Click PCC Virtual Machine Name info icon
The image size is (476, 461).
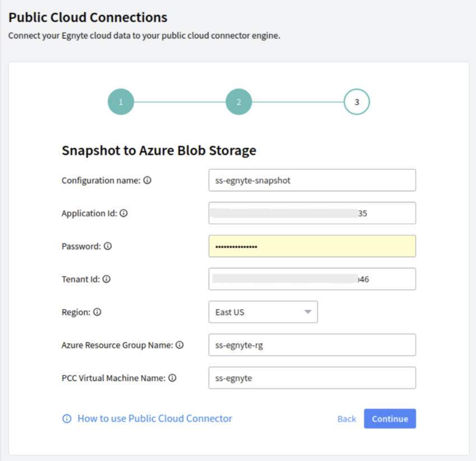pos(172,378)
